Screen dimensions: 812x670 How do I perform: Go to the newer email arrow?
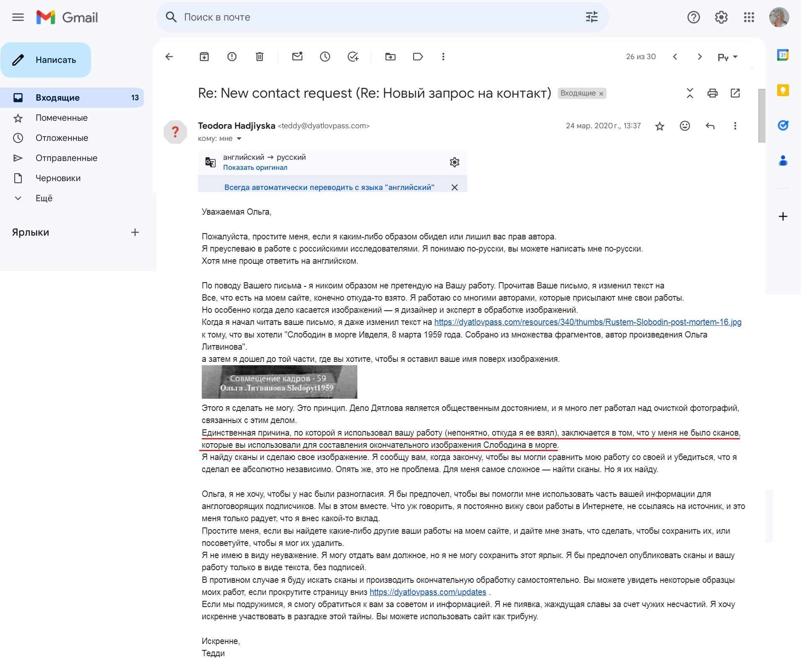tap(675, 57)
